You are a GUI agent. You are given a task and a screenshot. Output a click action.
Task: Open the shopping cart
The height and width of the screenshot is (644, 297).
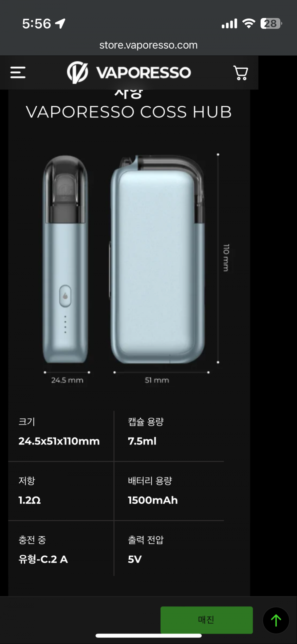click(x=241, y=73)
